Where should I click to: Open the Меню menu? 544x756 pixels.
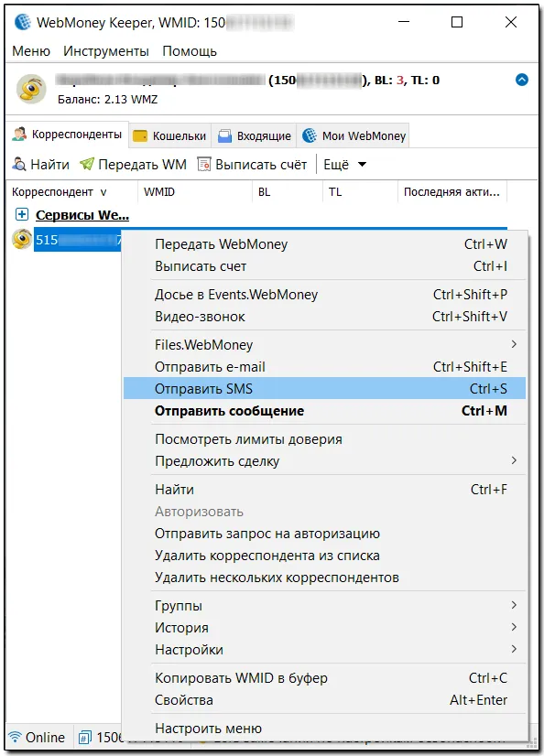[x=31, y=51]
